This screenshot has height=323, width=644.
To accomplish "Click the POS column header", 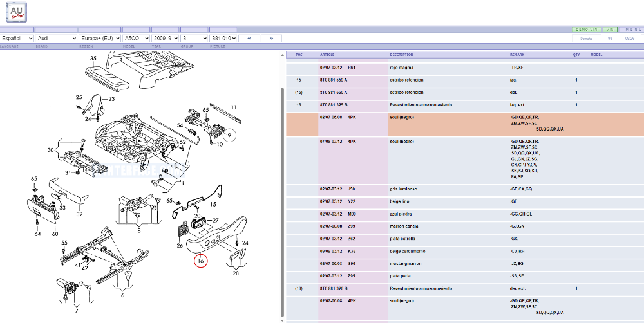I will pos(299,55).
